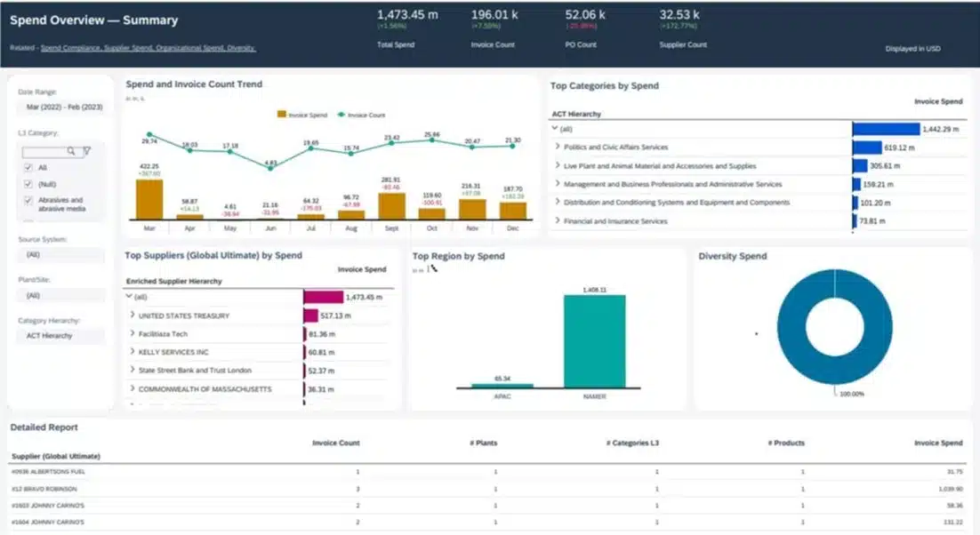Expand the KELLY SERVICES INC row
Viewport: 980px width, 535px height.
coord(133,352)
